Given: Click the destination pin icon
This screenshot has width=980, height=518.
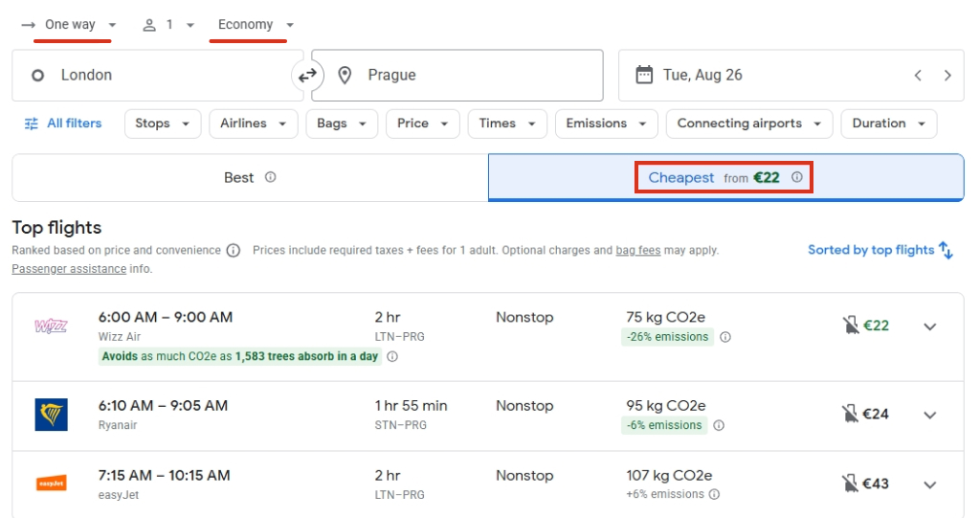Looking at the screenshot, I should coord(345,76).
